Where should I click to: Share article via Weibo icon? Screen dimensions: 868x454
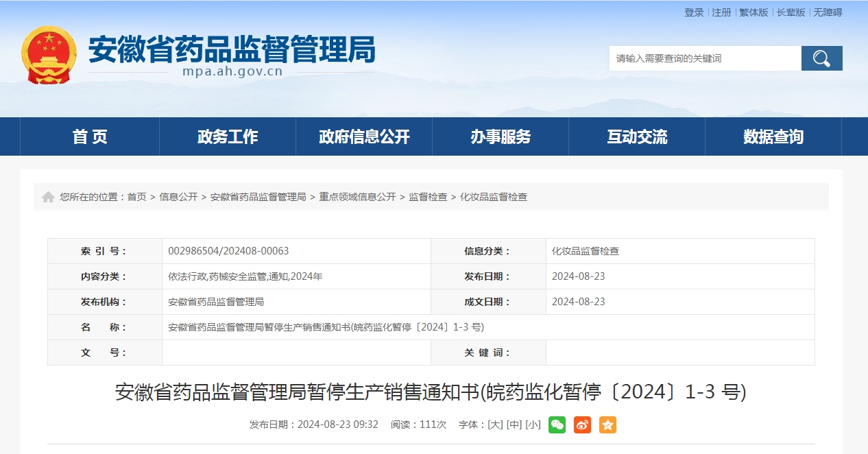(582, 425)
